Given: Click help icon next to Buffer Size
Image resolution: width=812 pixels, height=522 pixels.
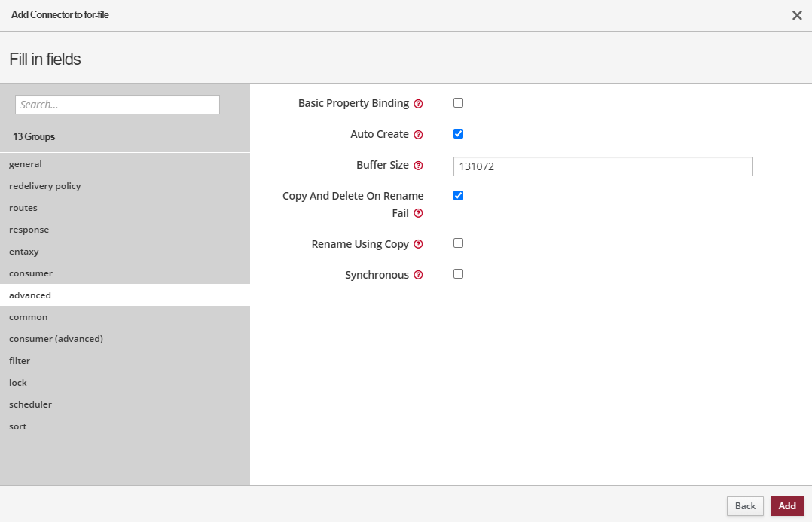Looking at the screenshot, I should 419,166.
